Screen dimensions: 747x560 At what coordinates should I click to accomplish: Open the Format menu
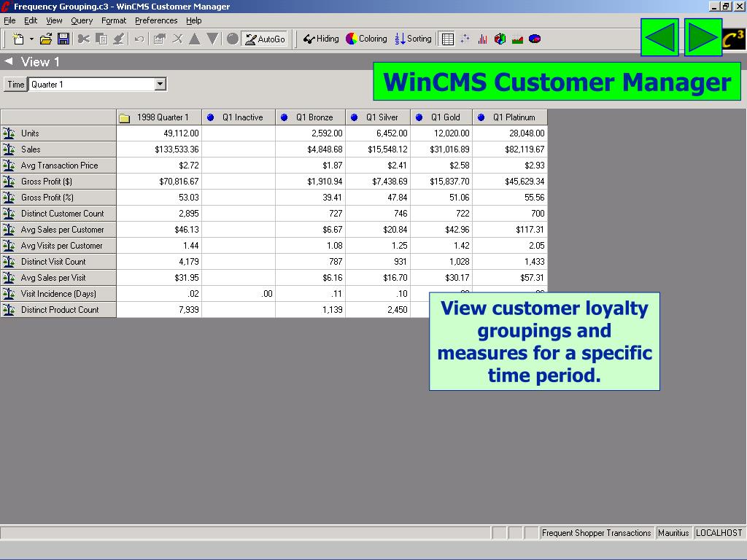114,20
